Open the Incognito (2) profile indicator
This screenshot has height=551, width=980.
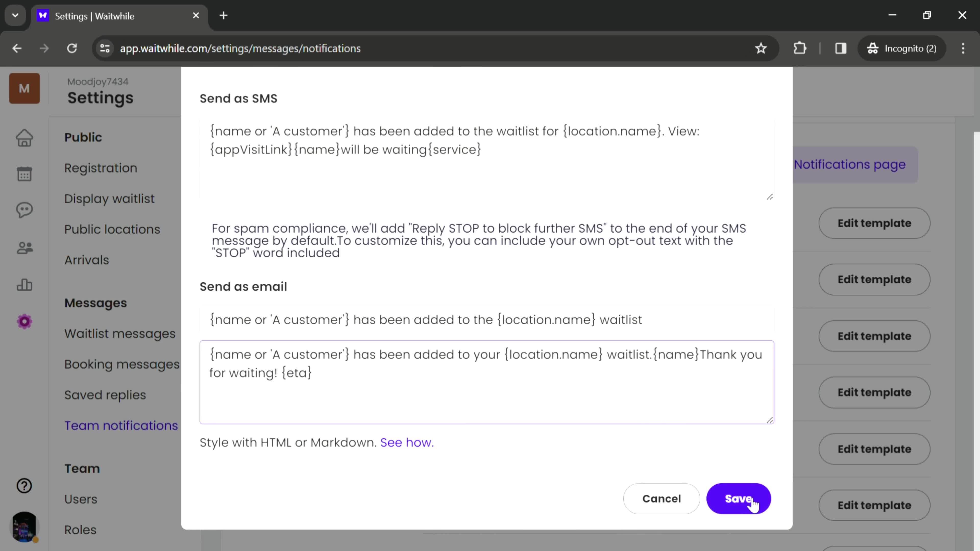(x=901, y=48)
